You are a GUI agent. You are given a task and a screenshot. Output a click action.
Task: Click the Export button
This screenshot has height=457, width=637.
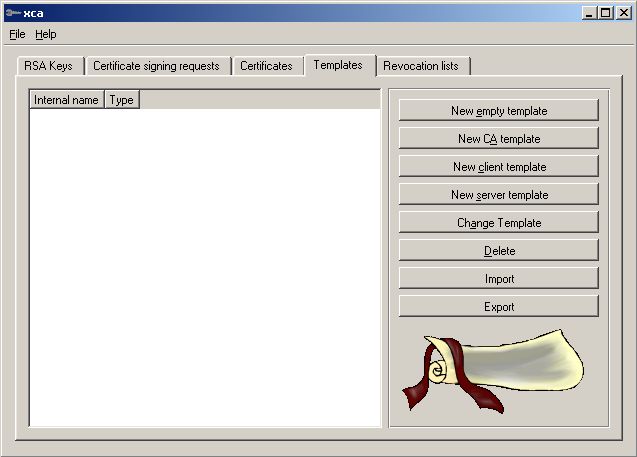point(499,307)
